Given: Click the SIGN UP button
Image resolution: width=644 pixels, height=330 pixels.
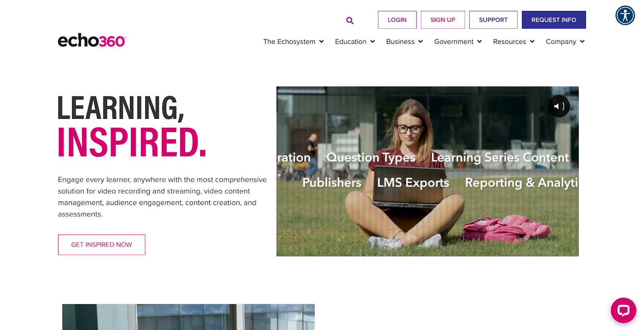Looking at the screenshot, I should coord(443,20).
